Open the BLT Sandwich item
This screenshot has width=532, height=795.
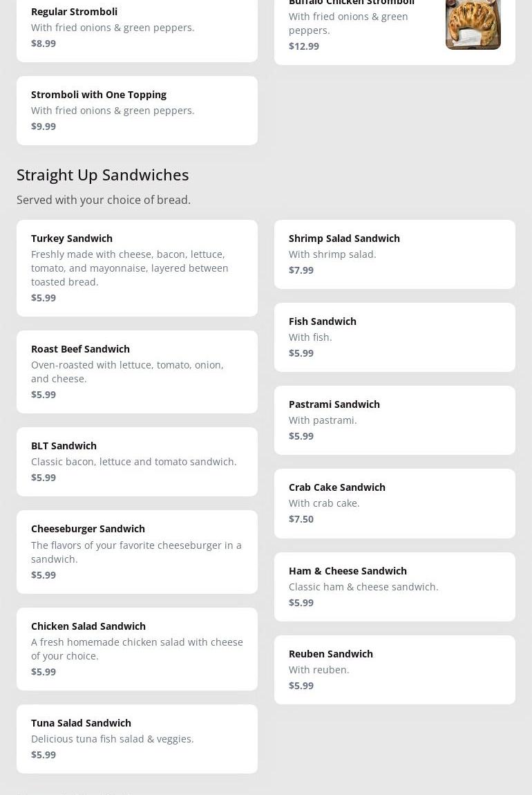click(x=137, y=462)
